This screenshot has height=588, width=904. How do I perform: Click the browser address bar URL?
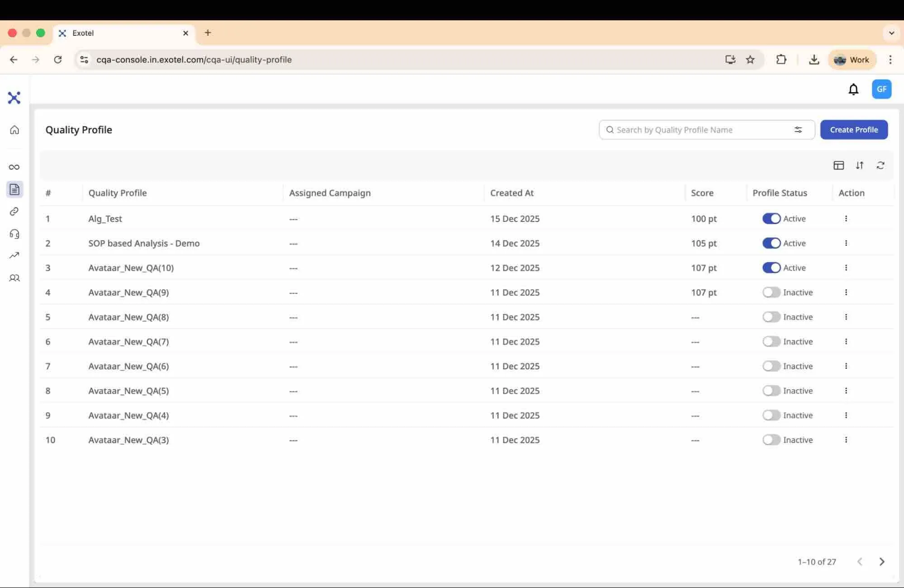pyautogui.click(x=194, y=60)
